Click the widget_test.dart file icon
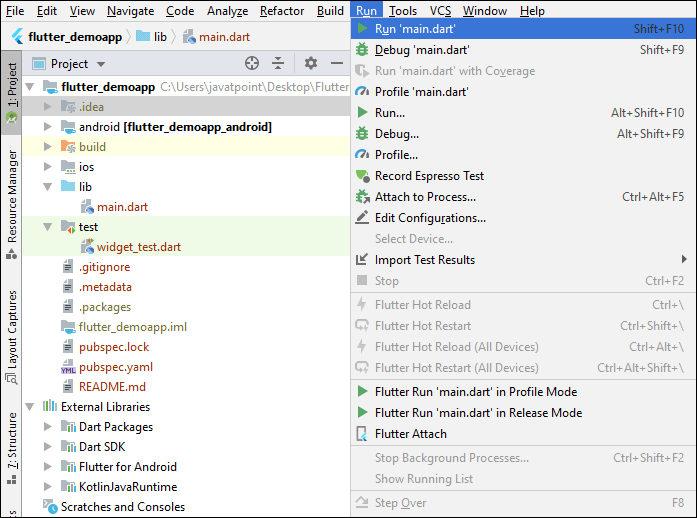 coord(87,246)
